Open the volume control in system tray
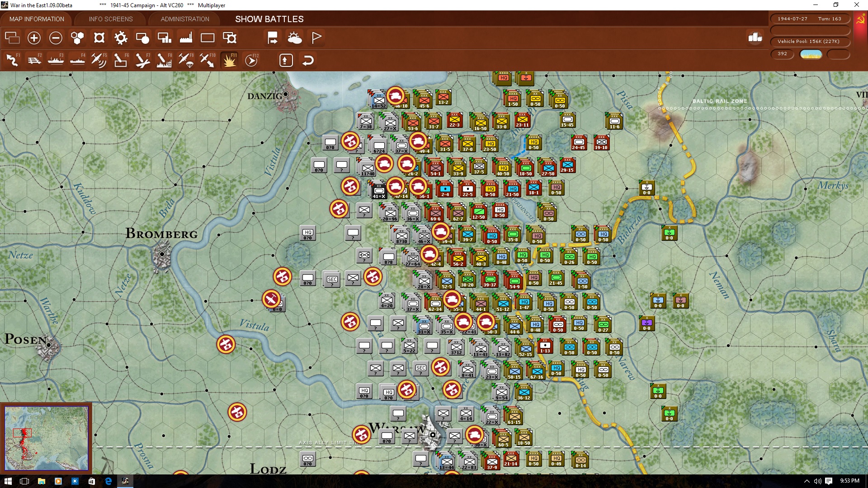 tap(817, 481)
